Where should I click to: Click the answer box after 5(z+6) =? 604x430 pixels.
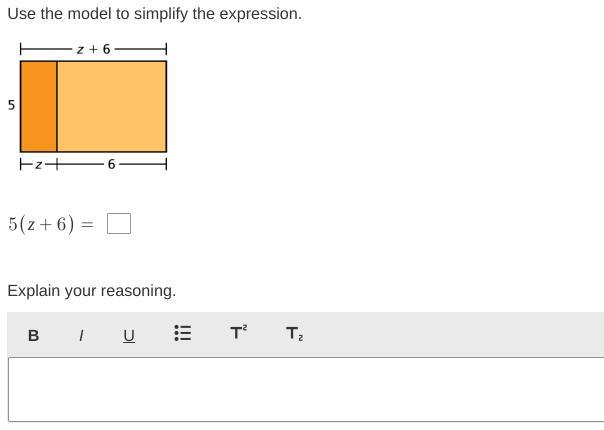(x=119, y=223)
